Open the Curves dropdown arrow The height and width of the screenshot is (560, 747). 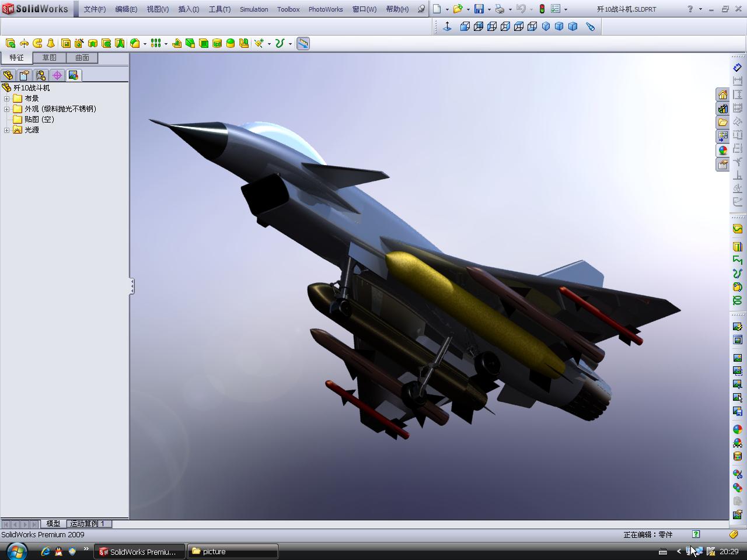(290, 44)
